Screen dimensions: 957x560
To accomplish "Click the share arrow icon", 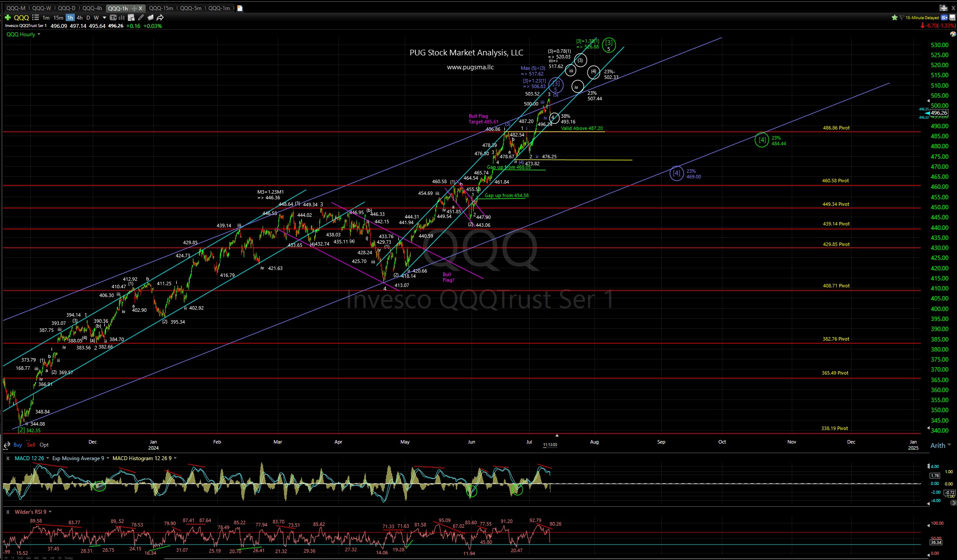I will coord(160,17).
